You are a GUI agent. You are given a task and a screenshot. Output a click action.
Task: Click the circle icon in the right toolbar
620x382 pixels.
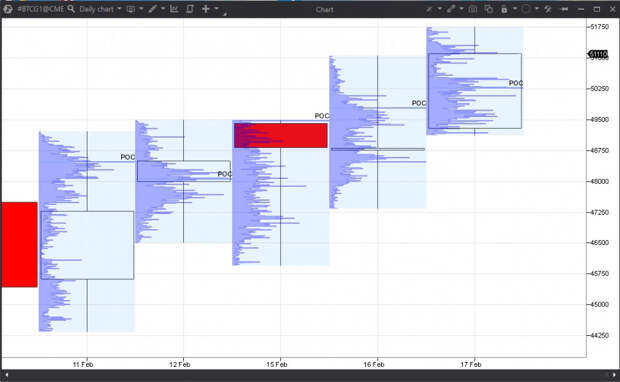526,9
